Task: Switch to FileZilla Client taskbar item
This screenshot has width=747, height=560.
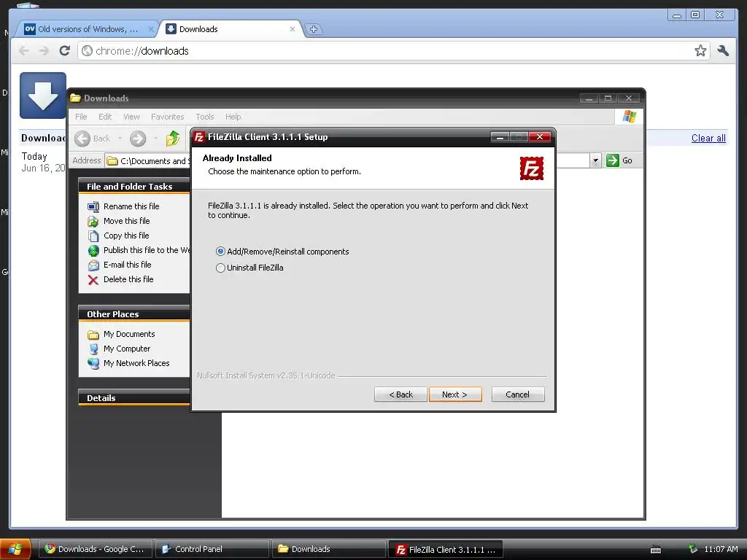Action: (x=446, y=549)
